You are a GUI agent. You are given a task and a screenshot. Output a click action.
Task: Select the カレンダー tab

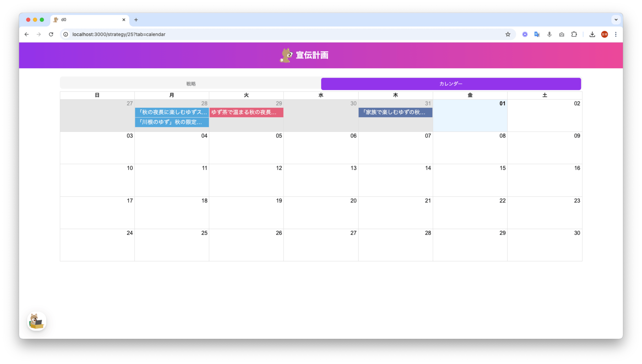click(x=451, y=84)
